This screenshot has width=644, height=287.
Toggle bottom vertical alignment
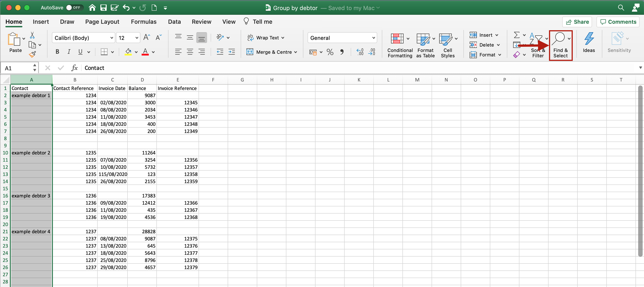coord(201,37)
